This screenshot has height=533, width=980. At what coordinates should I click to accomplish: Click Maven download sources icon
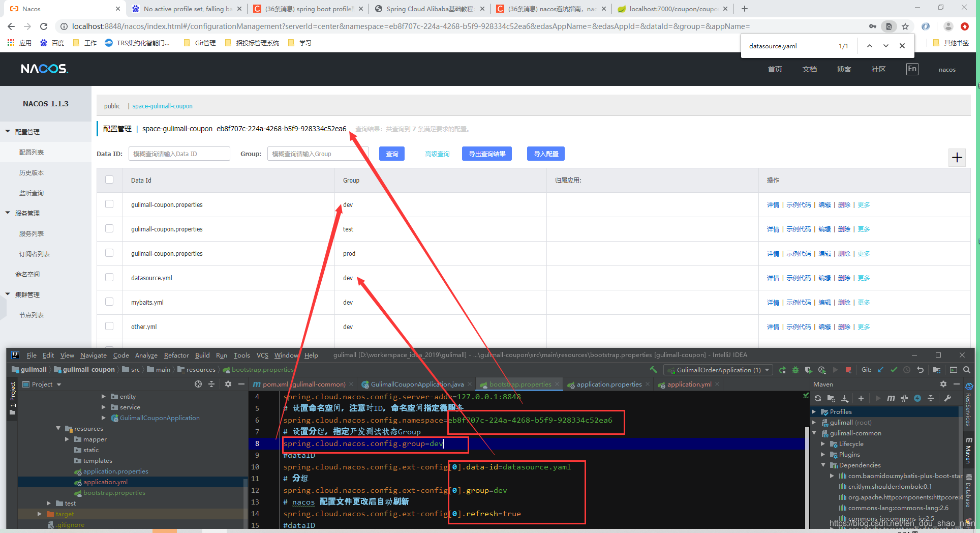[845, 398]
